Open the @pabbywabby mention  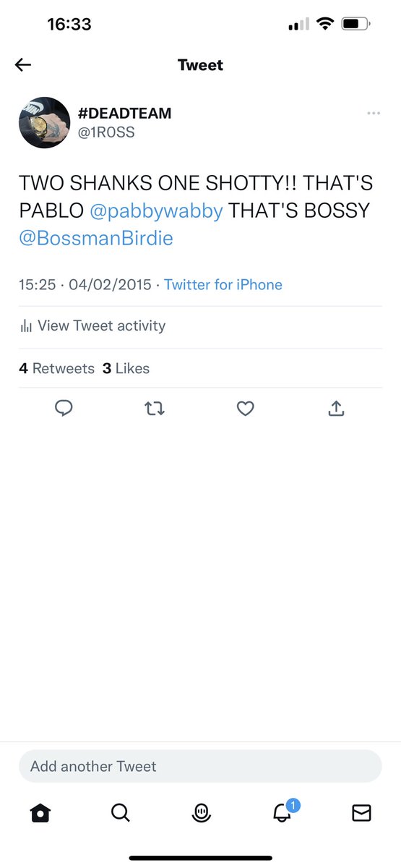click(157, 210)
